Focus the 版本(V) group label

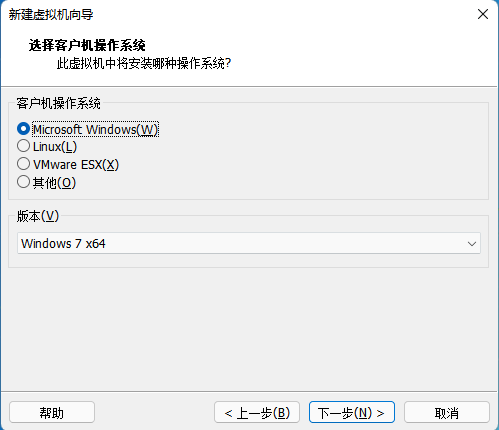click(38, 216)
